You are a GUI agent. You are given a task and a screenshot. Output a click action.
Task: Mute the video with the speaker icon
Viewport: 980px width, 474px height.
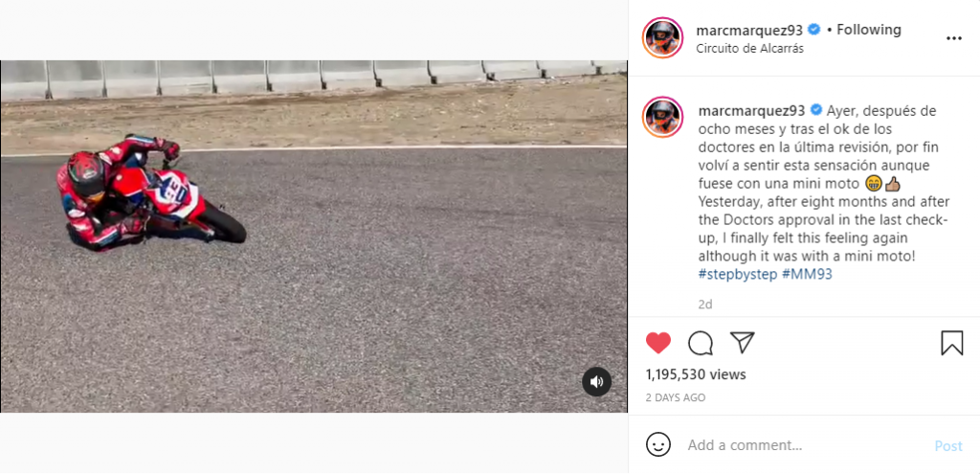click(x=596, y=381)
